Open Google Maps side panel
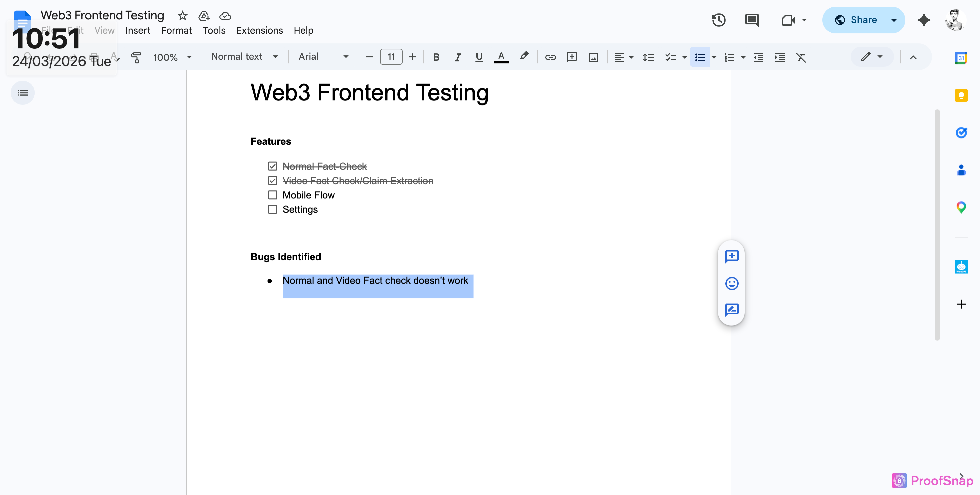Screen dimensions: 980x495 click(x=961, y=207)
